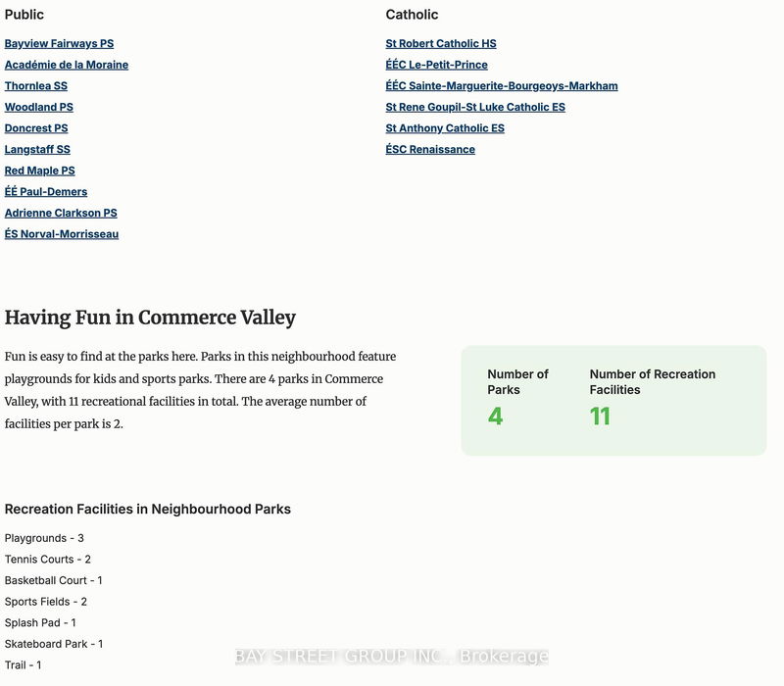Viewport: 784px width, 686px height.
Task: Click the Having Fun in Commerce Valley heading
Action: 150,318
